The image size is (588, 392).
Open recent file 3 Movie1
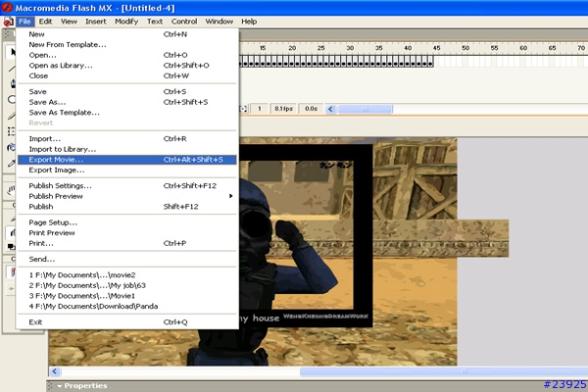pos(127,296)
